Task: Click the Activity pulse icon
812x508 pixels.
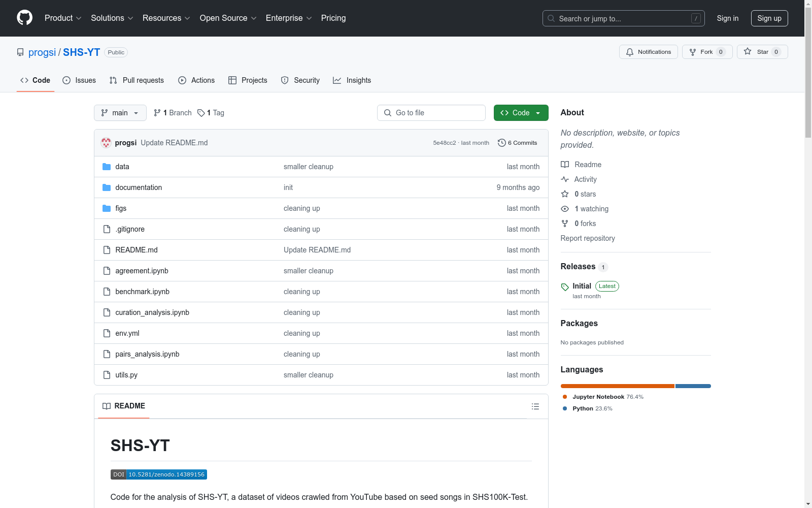Action: coord(565,179)
